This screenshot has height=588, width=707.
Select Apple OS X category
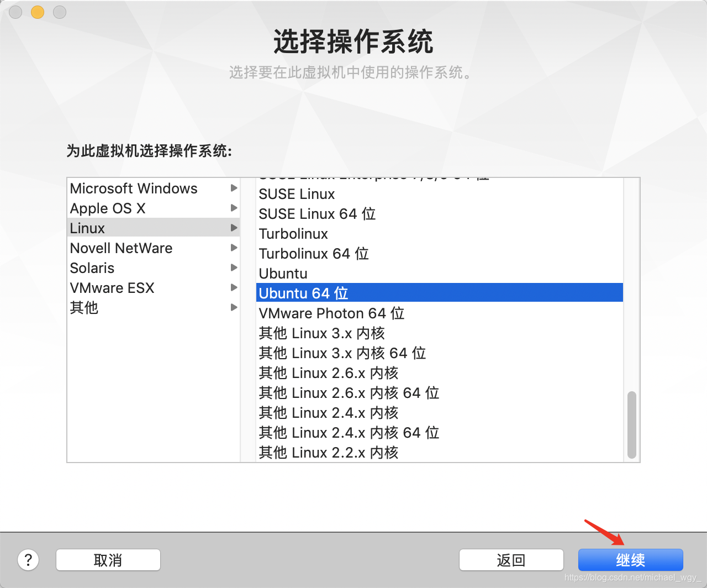click(153, 208)
